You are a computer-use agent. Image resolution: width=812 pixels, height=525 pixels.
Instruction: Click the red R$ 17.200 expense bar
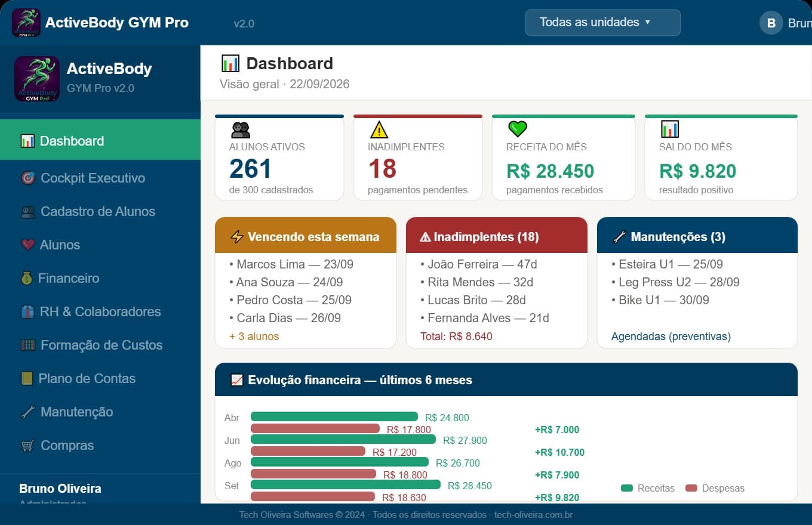click(308, 451)
